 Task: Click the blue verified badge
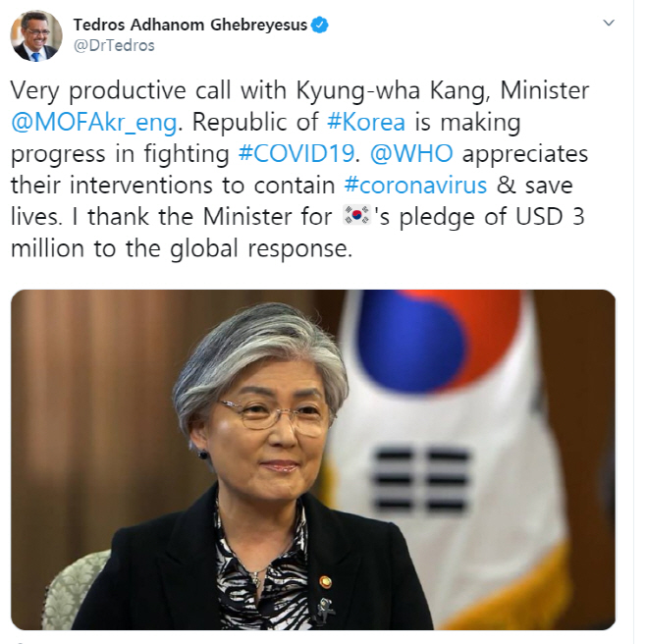coord(320,25)
